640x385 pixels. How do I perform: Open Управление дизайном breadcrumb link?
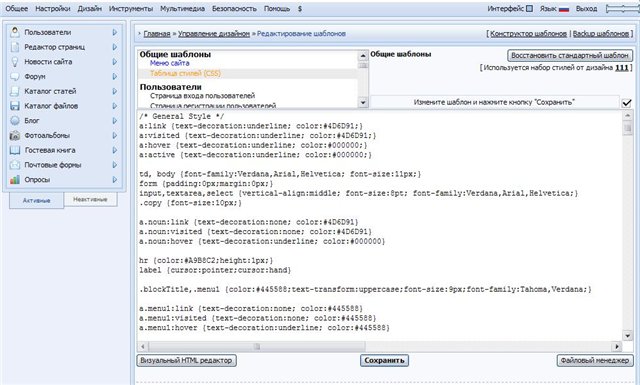[x=214, y=34]
